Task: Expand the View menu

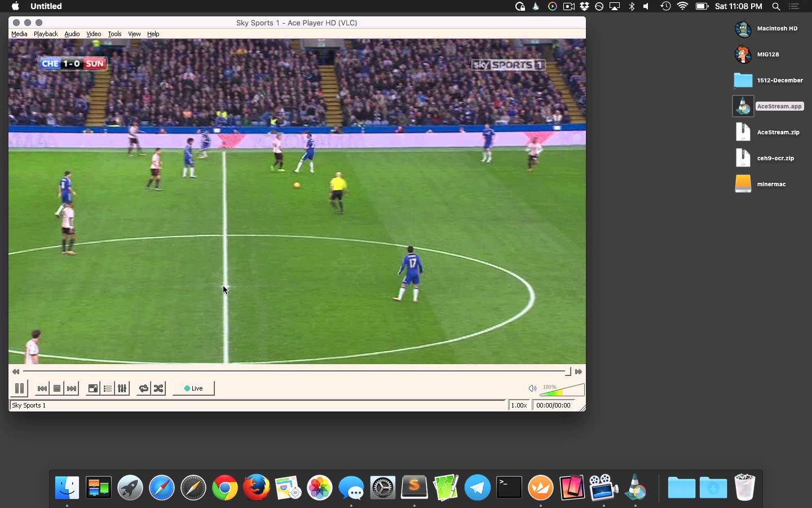Action: tap(134, 34)
